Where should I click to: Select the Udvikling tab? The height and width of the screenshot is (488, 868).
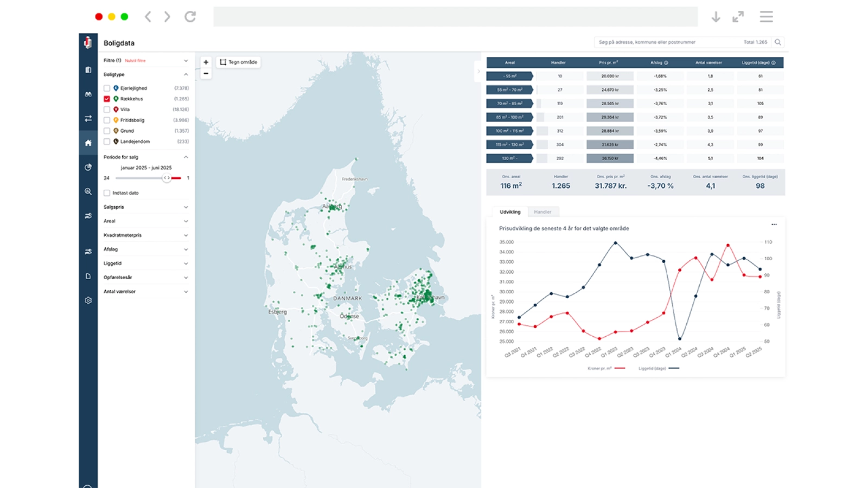pyautogui.click(x=510, y=212)
